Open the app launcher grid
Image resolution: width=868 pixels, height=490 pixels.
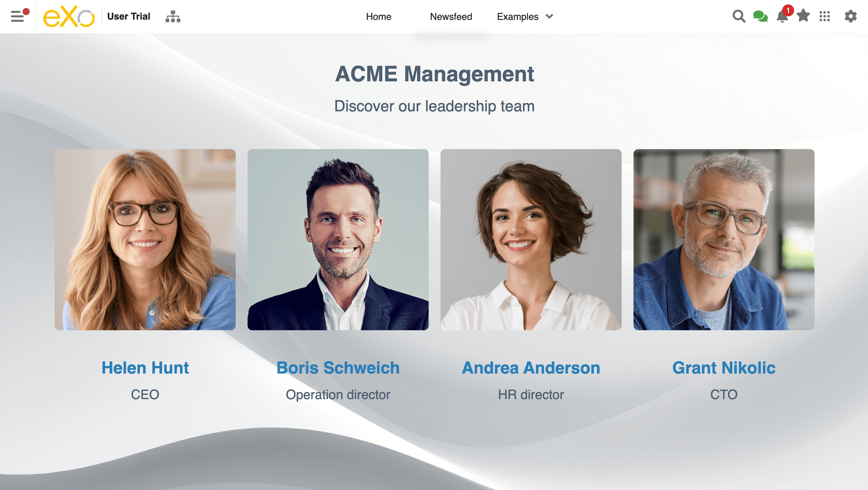pyautogui.click(x=825, y=16)
